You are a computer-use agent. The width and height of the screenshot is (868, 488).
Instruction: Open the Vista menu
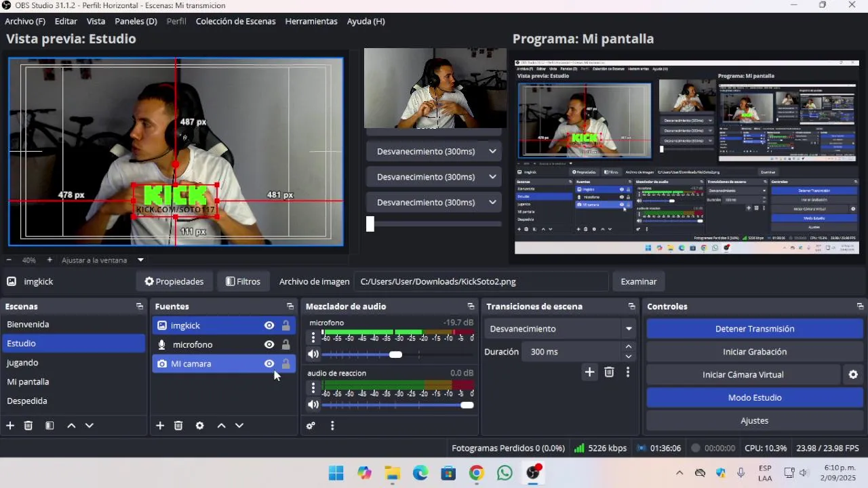pos(96,21)
